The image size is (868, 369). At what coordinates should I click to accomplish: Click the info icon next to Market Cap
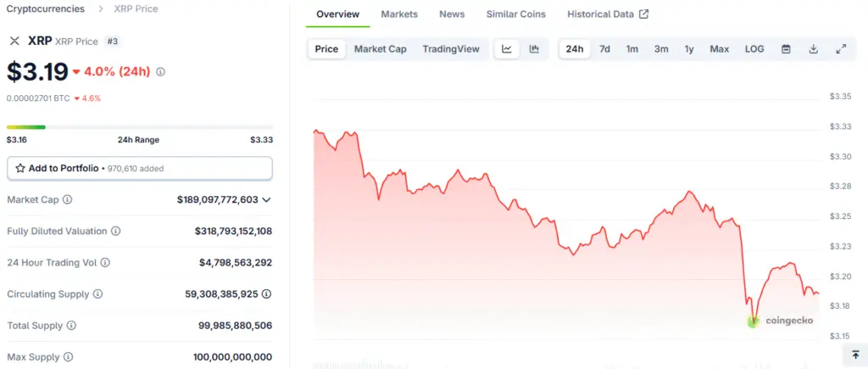click(68, 200)
